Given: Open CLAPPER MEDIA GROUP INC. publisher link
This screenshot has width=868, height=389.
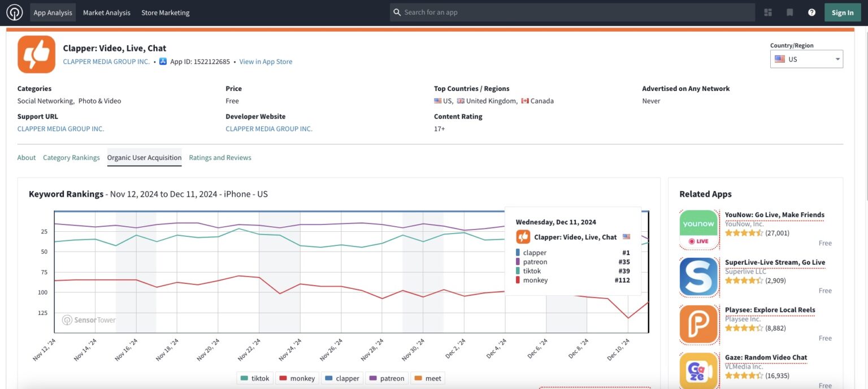Looking at the screenshot, I should tap(106, 62).
